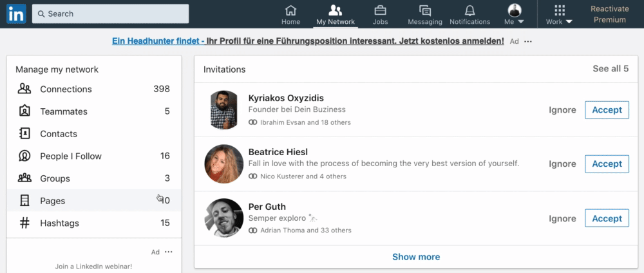Expand the Work apps dropdown
Viewport: 644px width, 273px height.
[559, 15]
